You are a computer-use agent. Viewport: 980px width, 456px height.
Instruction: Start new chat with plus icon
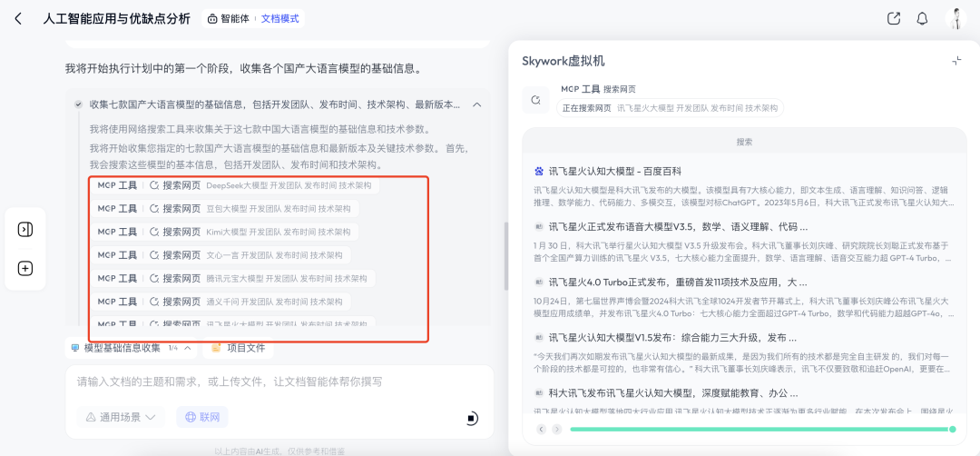point(25,268)
